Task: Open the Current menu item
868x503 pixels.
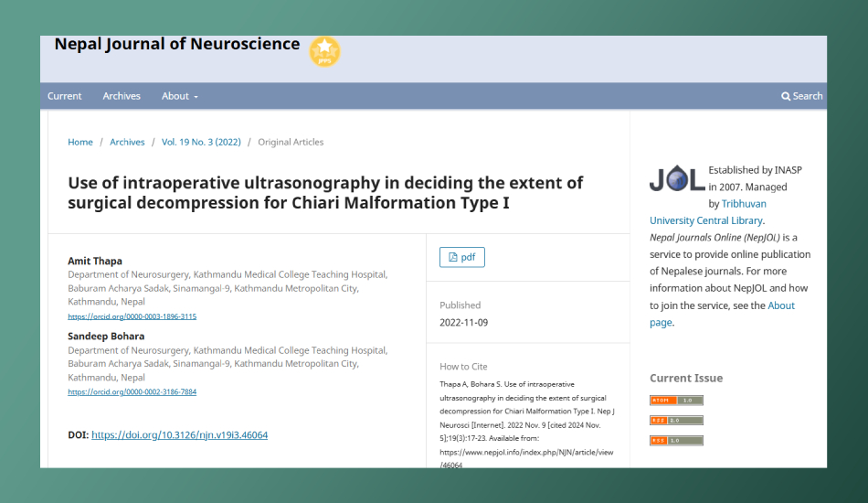Action: click(x=64, y=96)
